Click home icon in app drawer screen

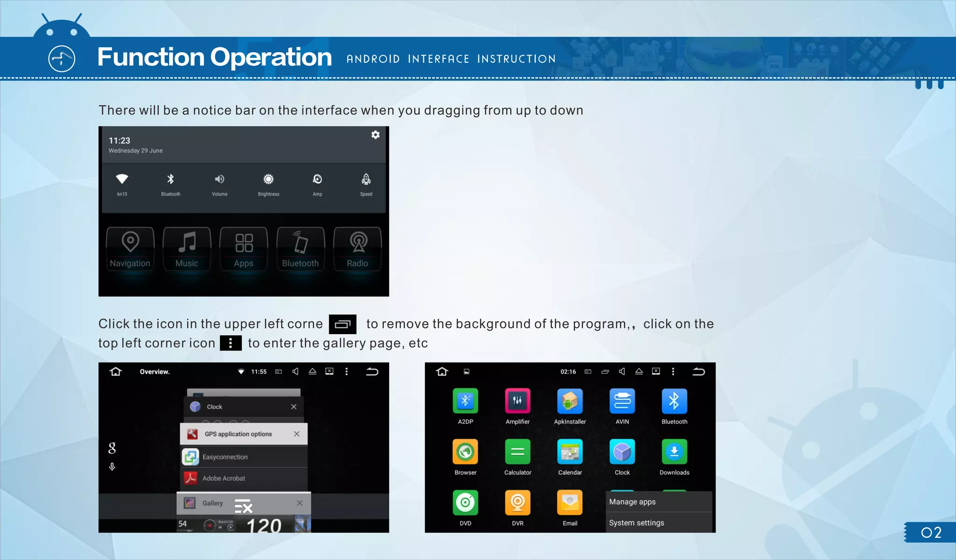(x=442, y=371)
